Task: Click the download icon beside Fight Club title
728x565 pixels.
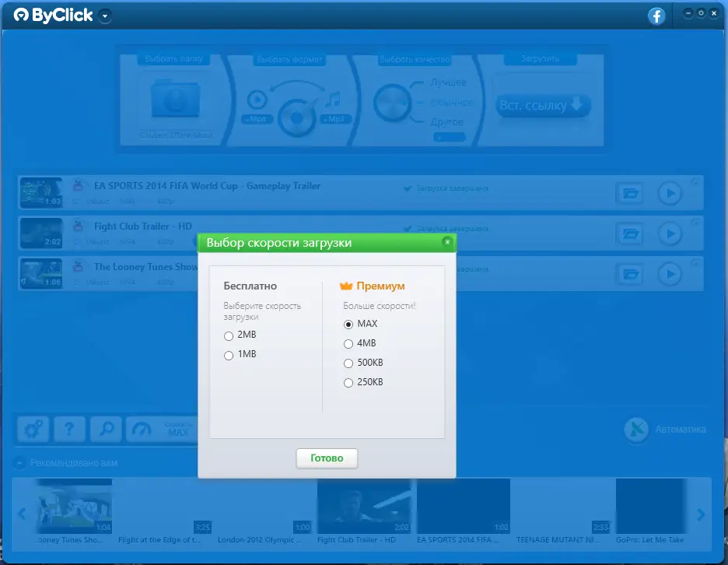Action: (78, 226)
